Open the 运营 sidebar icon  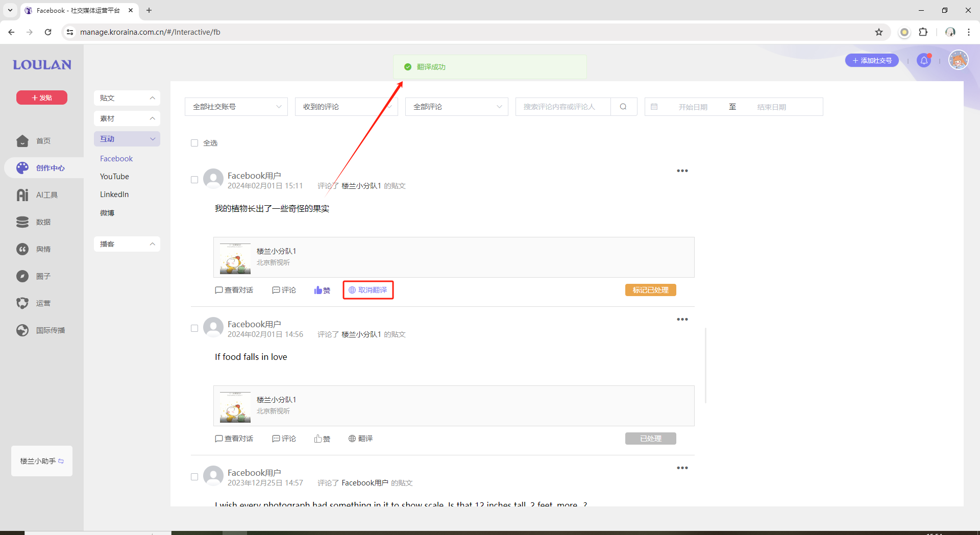pos(22,303)
